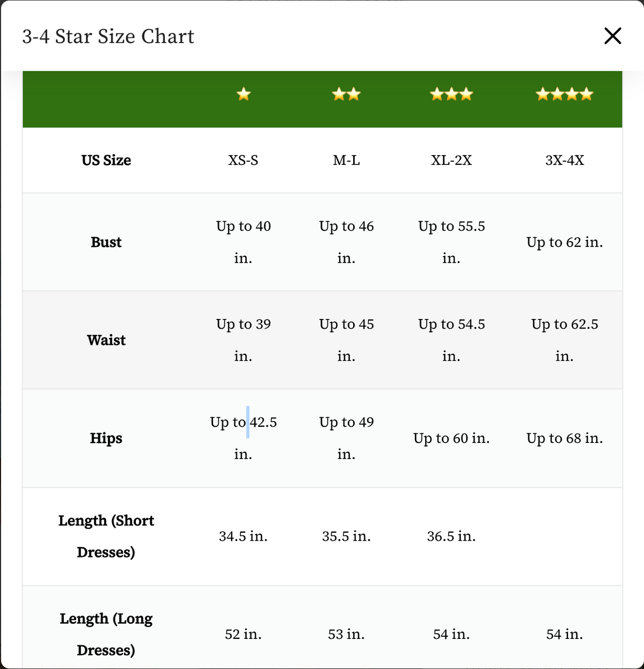Click the 'Up to 62 in.' bust value
The width and height of the screenshot is (644, 669).
click(x=565, y=242)
